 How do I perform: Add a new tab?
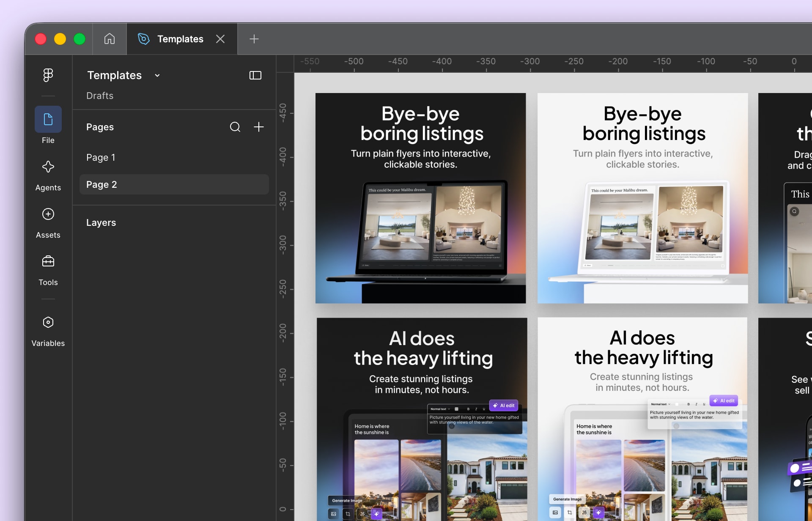tap(254, 39)
